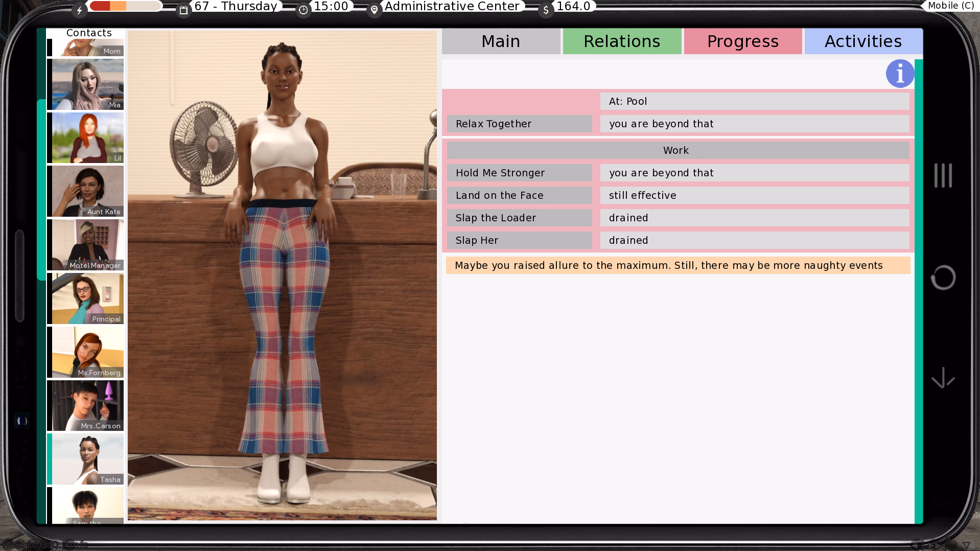Select the Motel Manager contact
Viewport: 980px width, 551px height.
click(x=85, y=245)
